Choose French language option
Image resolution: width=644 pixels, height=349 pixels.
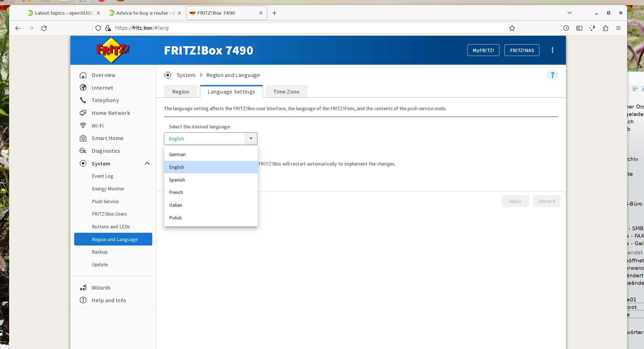click(x=211, y=192)
